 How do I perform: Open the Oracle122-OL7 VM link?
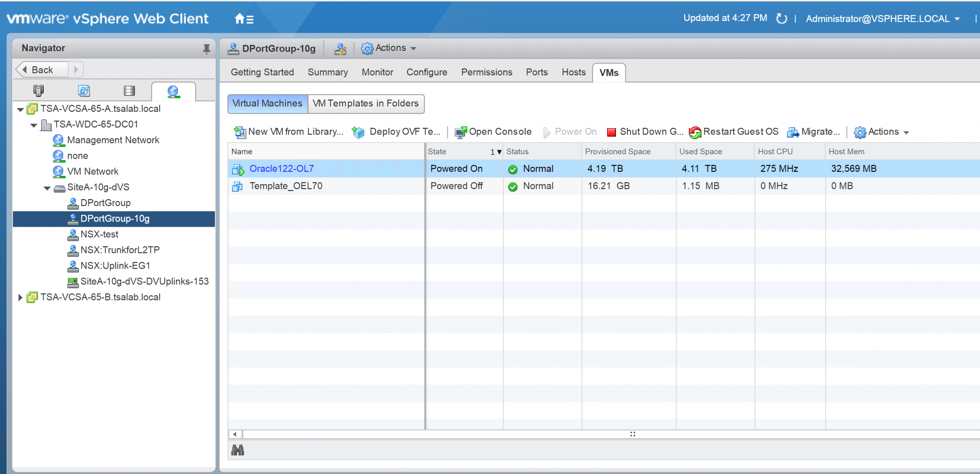(281, 169)
